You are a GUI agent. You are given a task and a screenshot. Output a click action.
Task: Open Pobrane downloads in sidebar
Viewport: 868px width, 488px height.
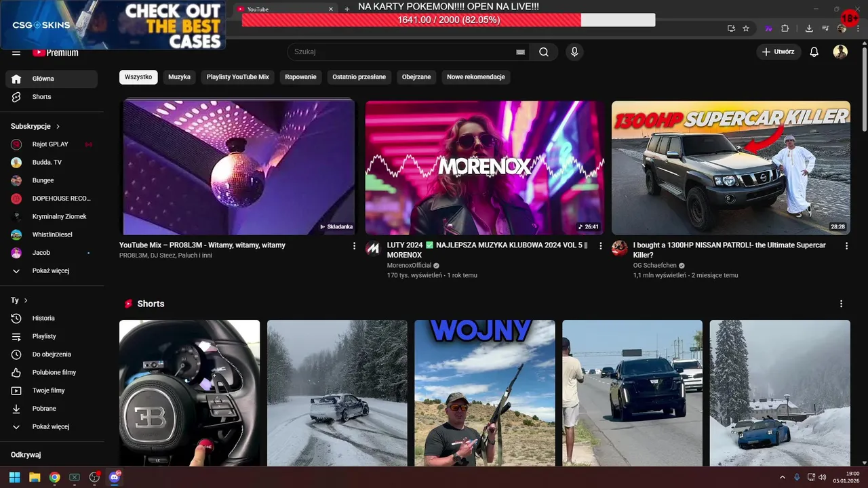(52, 409)
